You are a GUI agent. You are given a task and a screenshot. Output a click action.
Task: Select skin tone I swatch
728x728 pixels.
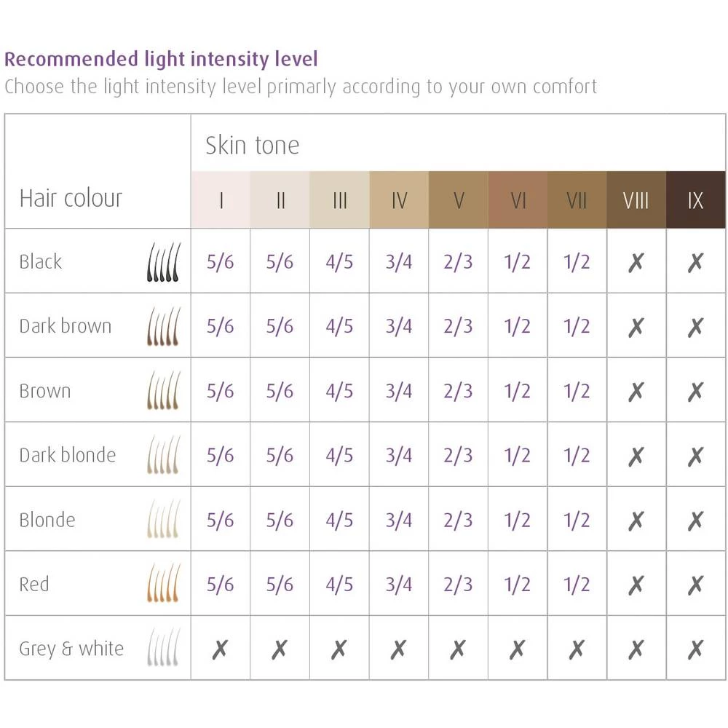tap(221, 200)
